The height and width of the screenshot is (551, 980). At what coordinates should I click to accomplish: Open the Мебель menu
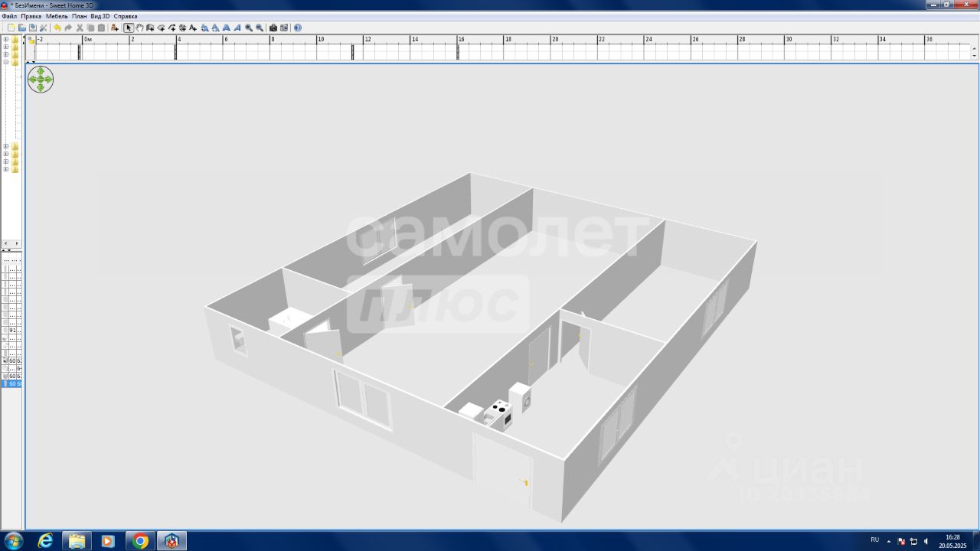pos(57,16)
